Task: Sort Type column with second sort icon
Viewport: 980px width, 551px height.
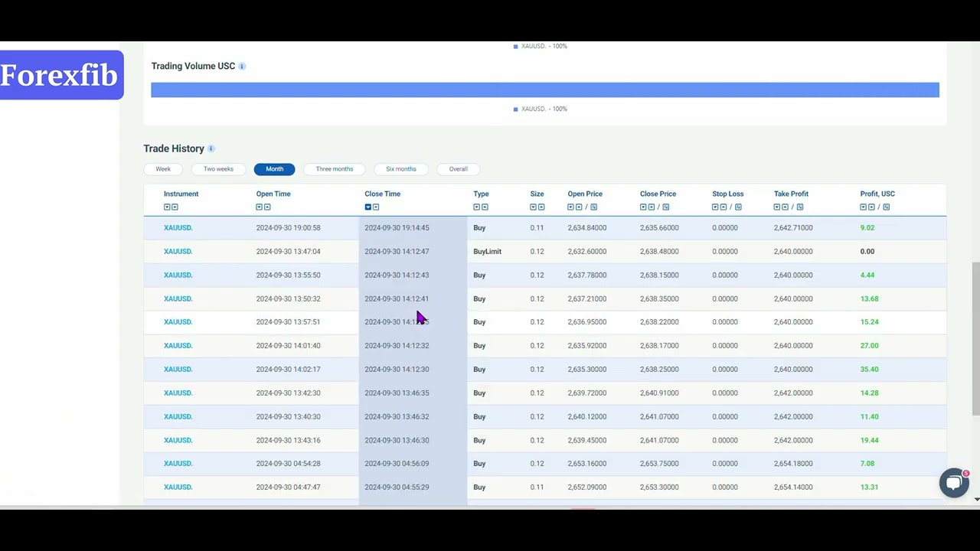Action: [x=485, y=207]
